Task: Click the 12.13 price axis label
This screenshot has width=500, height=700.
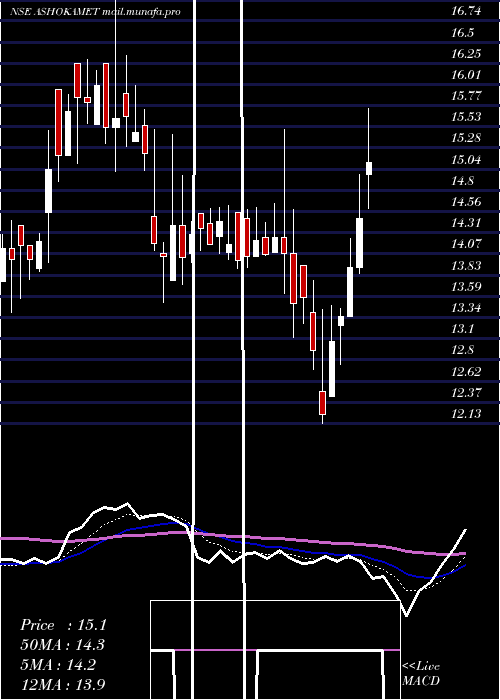Action: (x=467, y=413)
